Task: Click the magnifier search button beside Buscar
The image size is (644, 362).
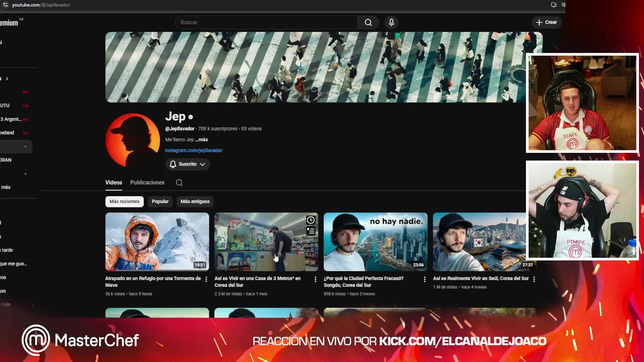Action: (x=368, y=22)
